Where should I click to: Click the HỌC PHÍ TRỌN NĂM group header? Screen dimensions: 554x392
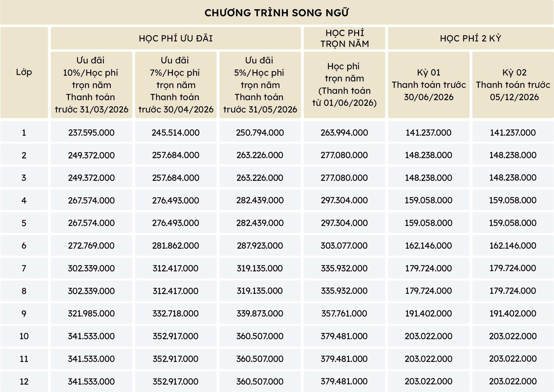344,38
